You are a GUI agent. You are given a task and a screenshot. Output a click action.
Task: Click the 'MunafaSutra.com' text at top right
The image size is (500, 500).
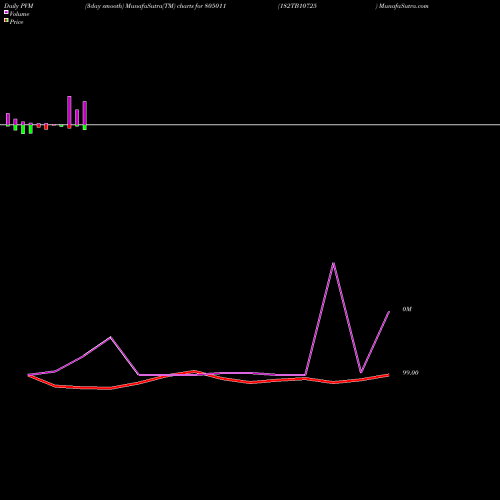[403, 6]
